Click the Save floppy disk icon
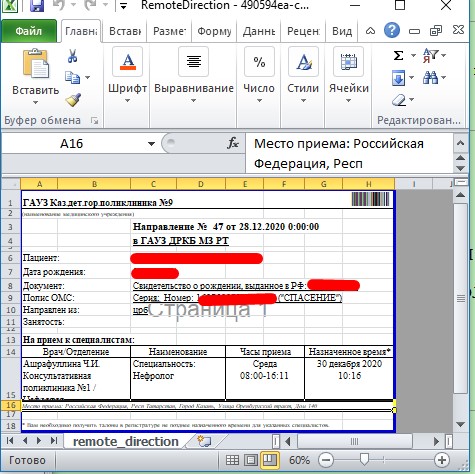 (x=37, y=5)
